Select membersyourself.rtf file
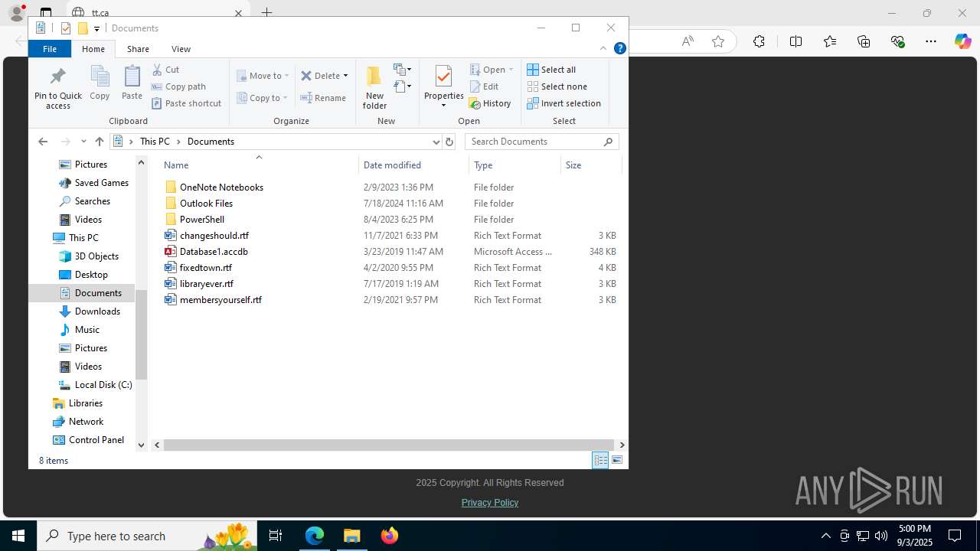This screenshot has width=980, height=551. [x=220, y=299]
